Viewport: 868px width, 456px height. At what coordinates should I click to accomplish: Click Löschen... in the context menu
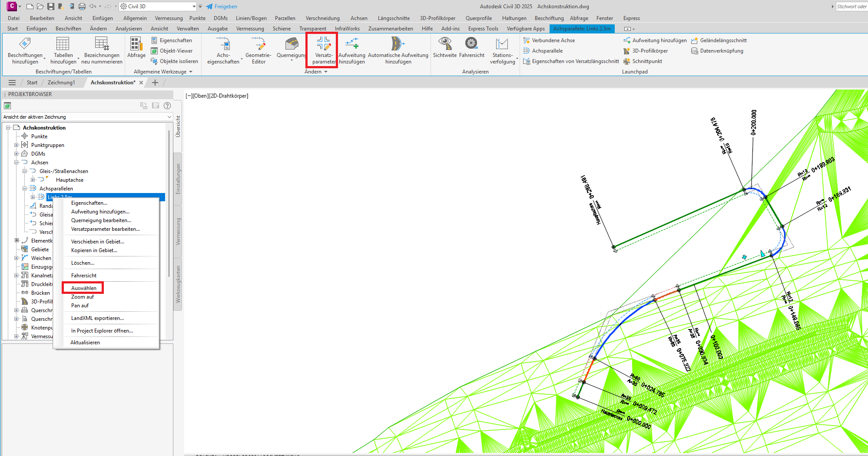coord(83,263)
